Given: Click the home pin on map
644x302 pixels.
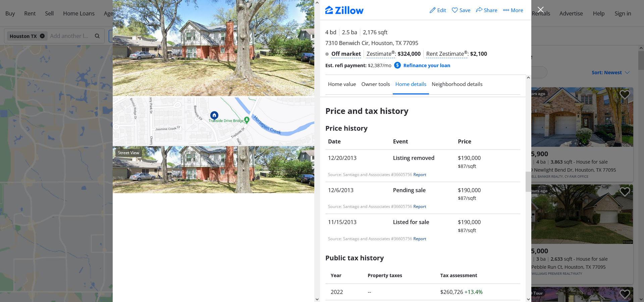Looking at the screenshot, I should 214,116.
